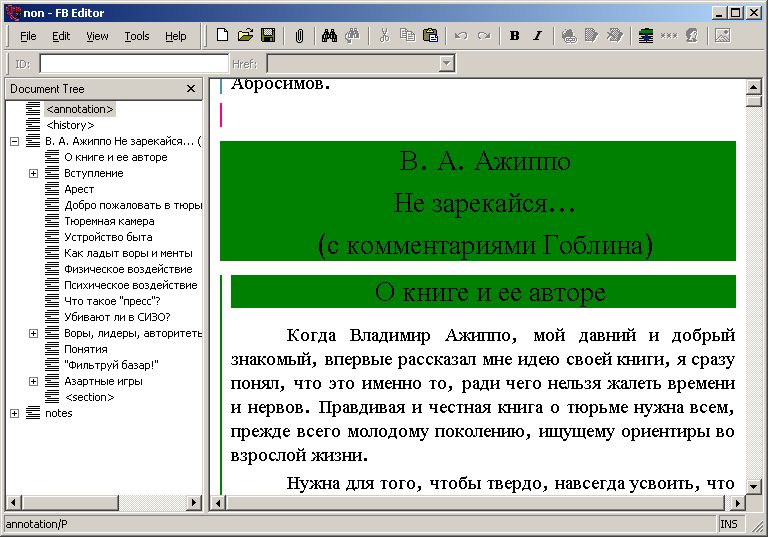Click tree panel horizontal scroll left arrow
The image size is (768, 537).
point(13,502)
